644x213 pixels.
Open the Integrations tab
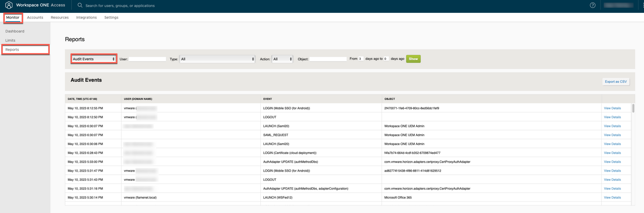(x=87, y=17)
